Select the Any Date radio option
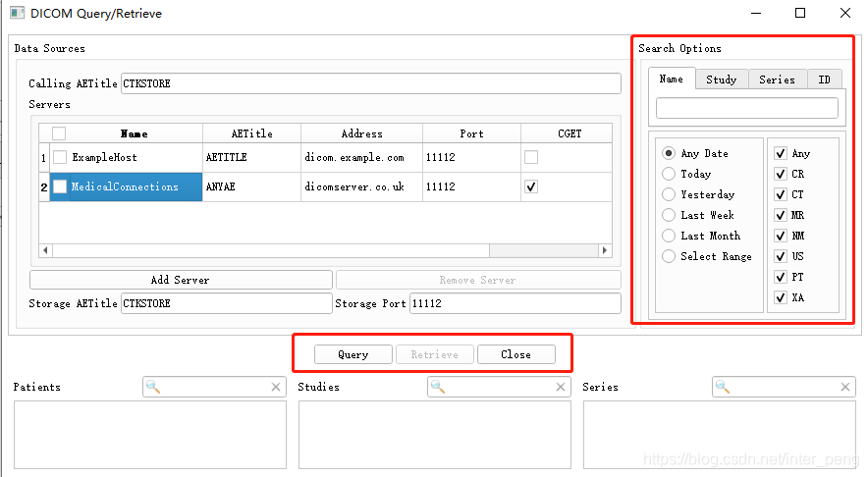The width and height of the screenshot is (868, 477). pos(669,153)
